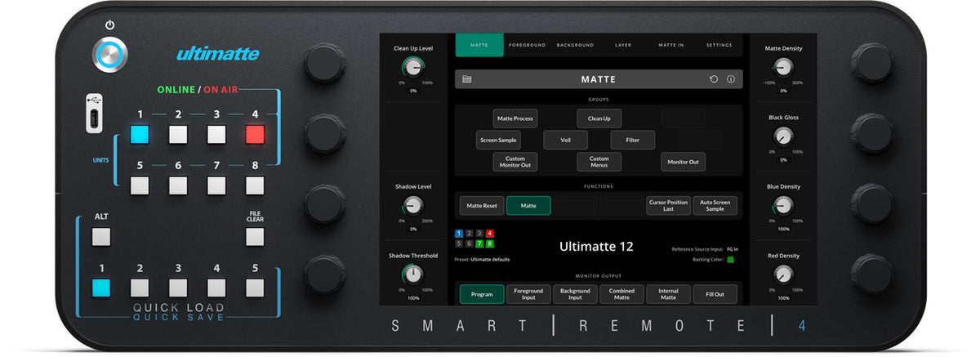Click Quick Load button 4
Screen dimensions: 980x357
pos(217,288)
